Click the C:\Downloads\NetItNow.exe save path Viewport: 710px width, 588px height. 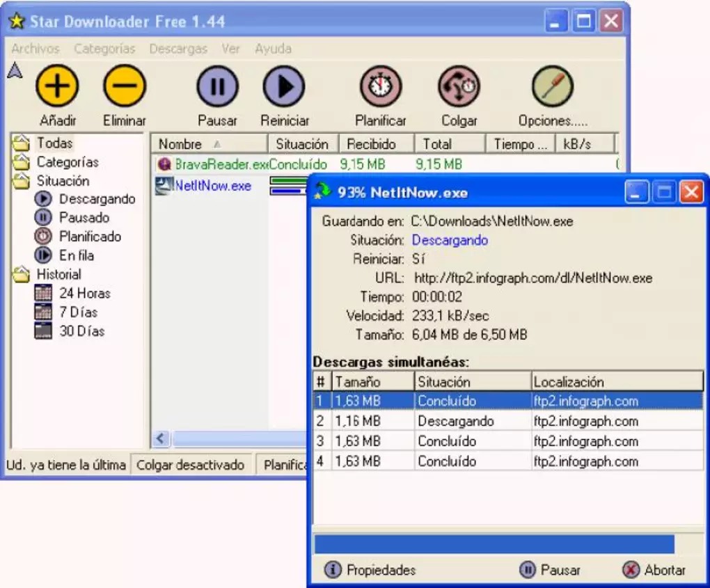tap(492, 221)
